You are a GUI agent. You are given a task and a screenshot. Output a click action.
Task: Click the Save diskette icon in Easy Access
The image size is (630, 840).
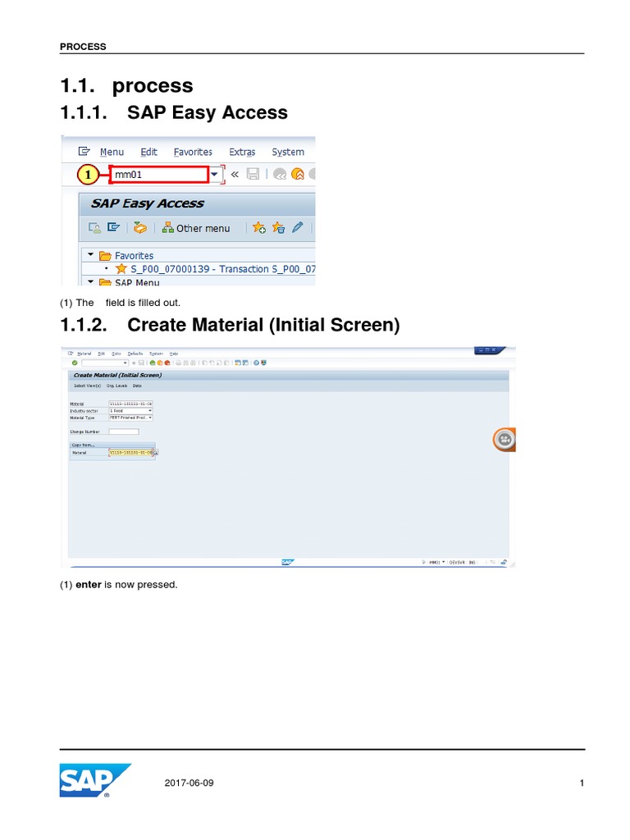(253, 174)
